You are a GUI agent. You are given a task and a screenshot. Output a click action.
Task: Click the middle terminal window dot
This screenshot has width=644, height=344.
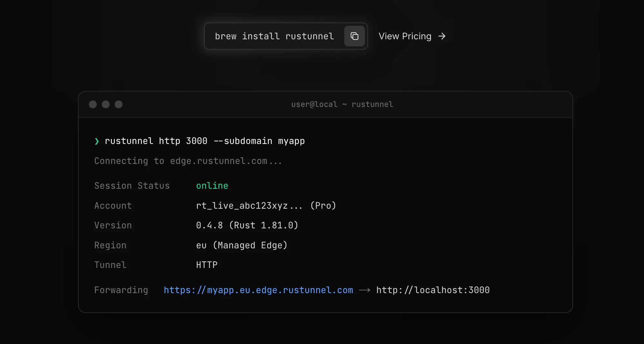pos(106,104)
